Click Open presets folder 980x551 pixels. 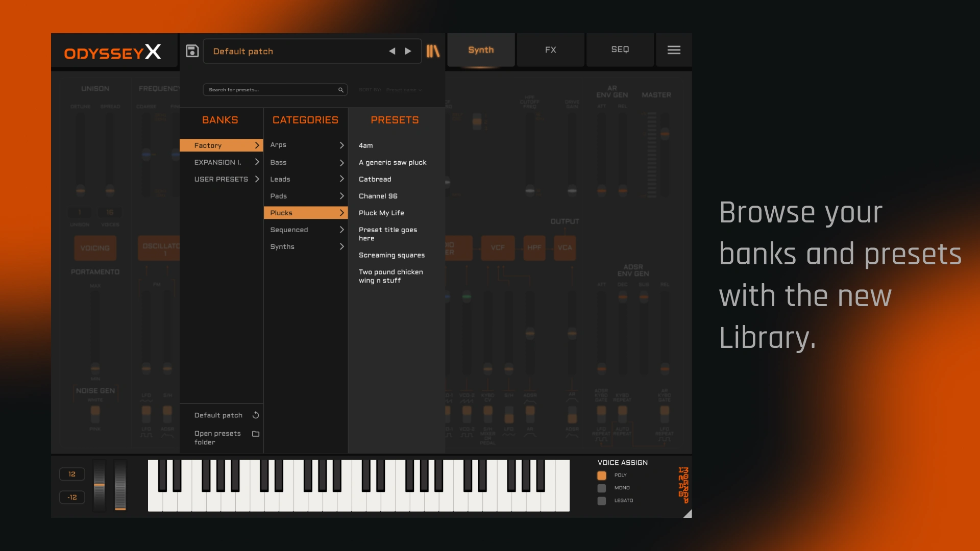(217, 438)
